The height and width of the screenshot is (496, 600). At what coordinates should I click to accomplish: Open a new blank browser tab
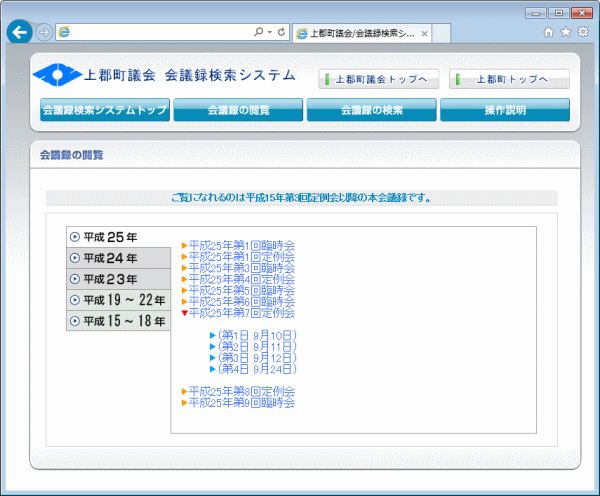441,33
